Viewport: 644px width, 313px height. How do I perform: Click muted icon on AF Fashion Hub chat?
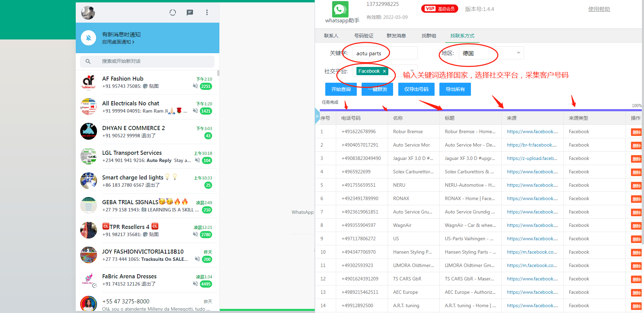click(195, 86)
